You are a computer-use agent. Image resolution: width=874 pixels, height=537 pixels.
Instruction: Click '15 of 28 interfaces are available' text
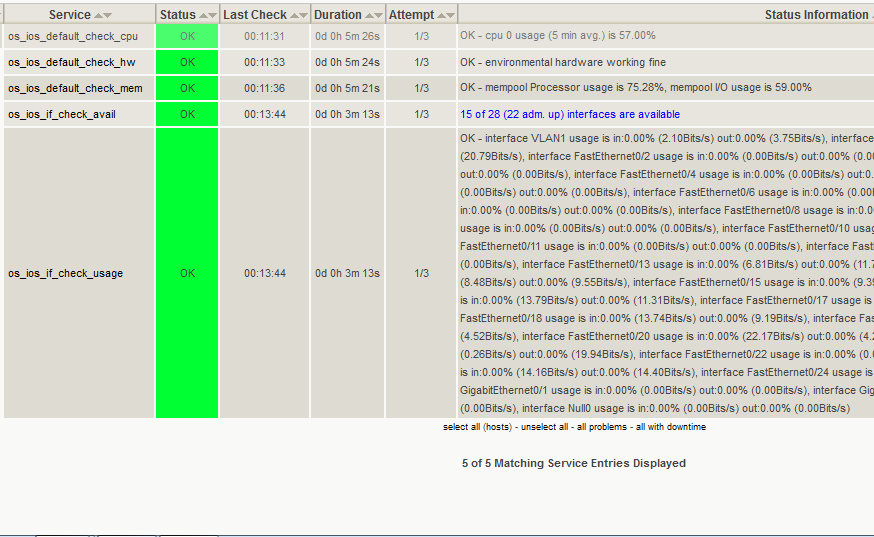569,114
